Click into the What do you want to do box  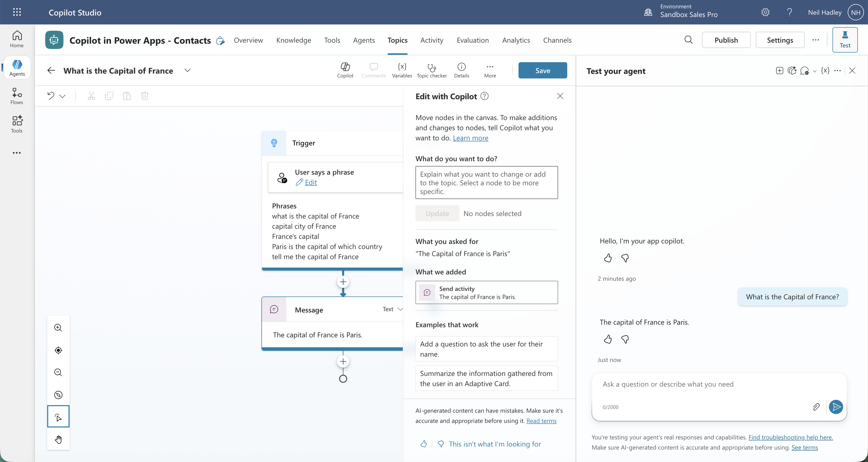pyautogui.click(x=487, y=182)
